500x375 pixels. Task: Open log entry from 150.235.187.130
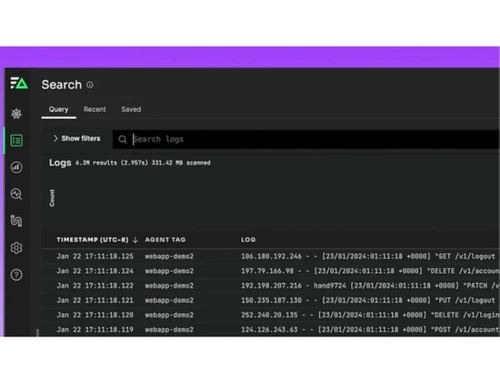coord(368,300)
